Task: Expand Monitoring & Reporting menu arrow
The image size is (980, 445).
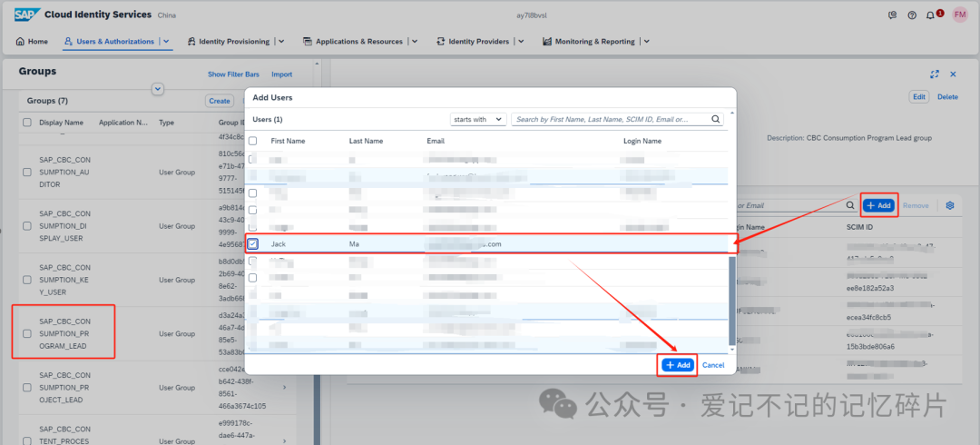Action: pyautogui.click(x=646, y=41)
